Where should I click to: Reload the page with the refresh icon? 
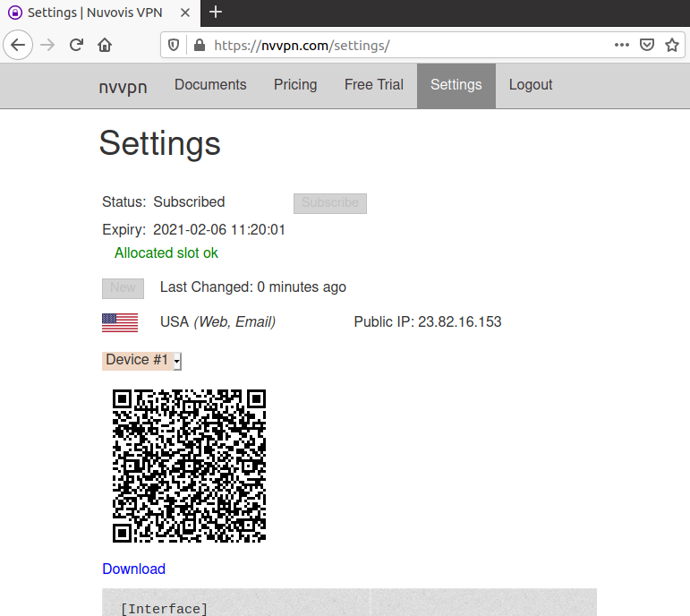coord(76,45)
